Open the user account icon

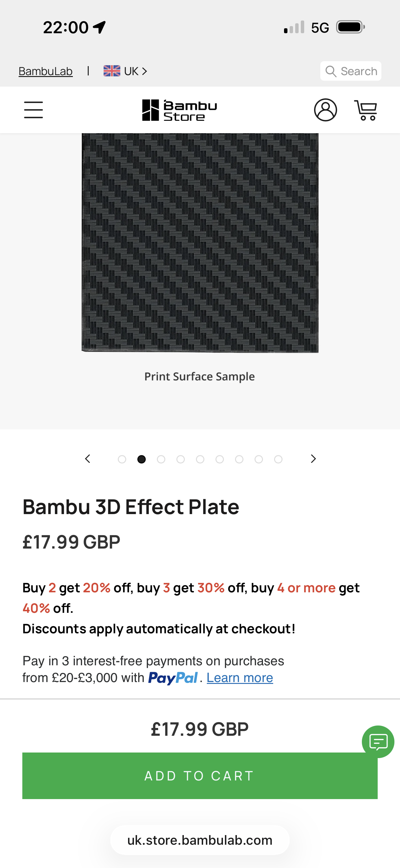325,110
